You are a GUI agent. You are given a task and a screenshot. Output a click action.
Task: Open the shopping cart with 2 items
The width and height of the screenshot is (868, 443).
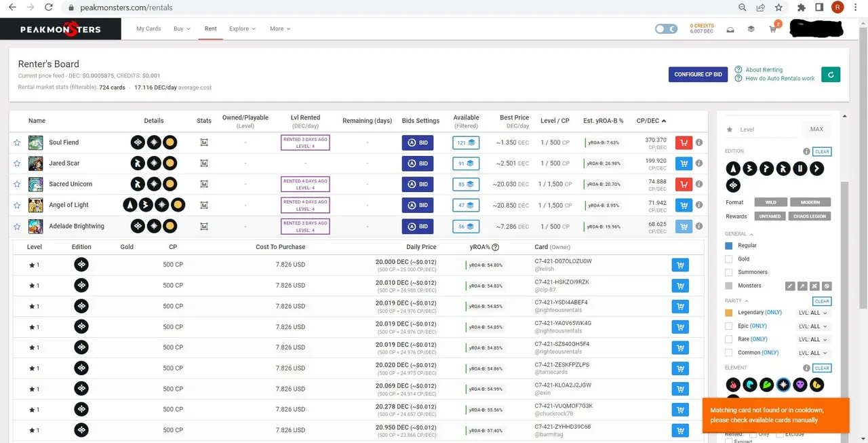point(774,28)
